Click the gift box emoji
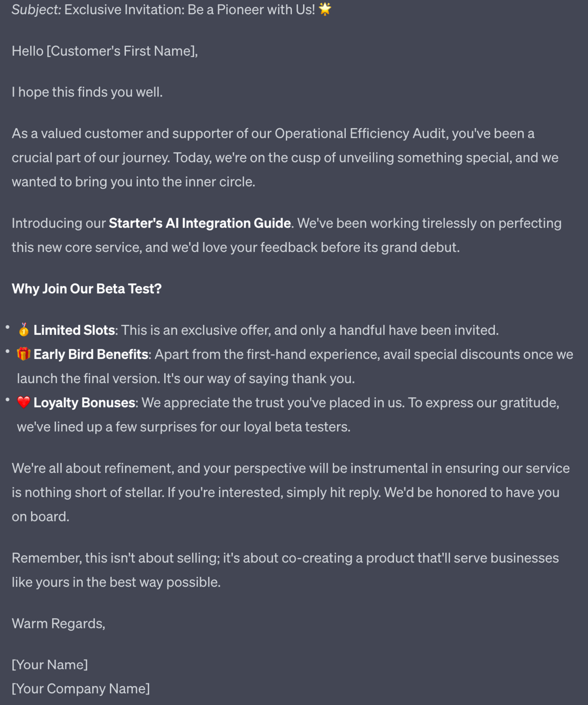The width and height of the screenshot is (588, 705). tap(24, 354)
